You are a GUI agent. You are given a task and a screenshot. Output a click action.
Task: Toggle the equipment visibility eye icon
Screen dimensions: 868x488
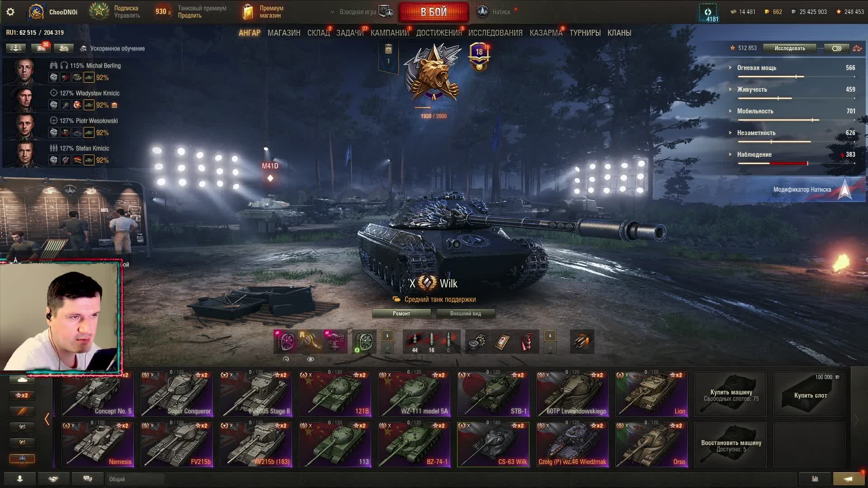pyautogui.click(x=311, y=359)
